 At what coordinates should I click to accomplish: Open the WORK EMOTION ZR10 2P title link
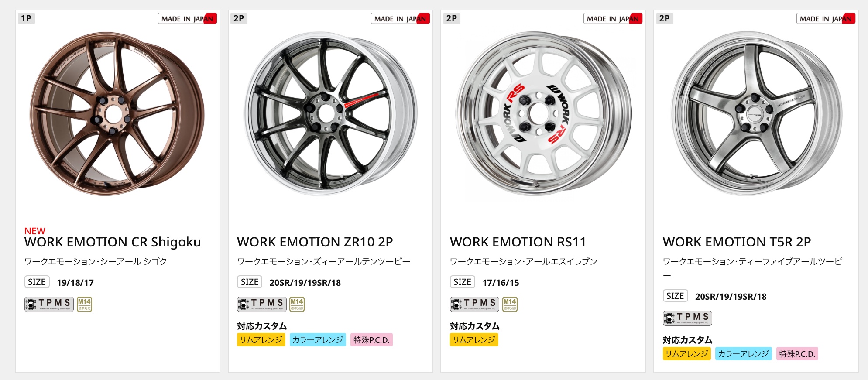(315, 242)
